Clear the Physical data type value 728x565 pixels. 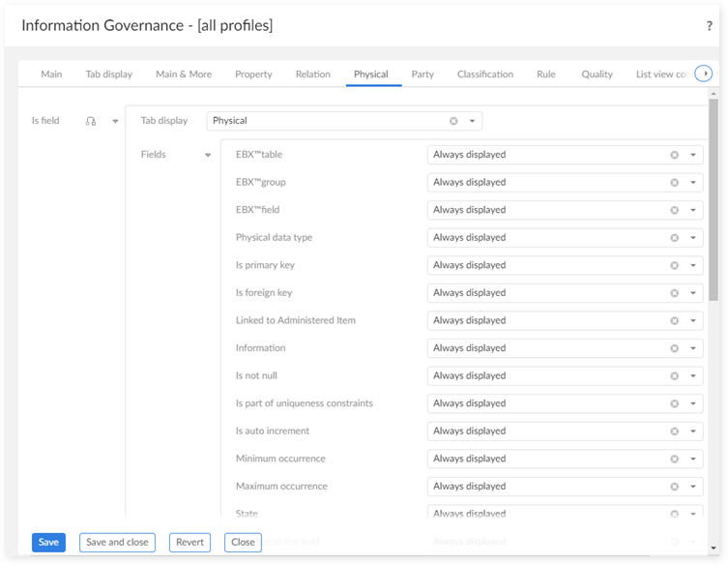675,238
